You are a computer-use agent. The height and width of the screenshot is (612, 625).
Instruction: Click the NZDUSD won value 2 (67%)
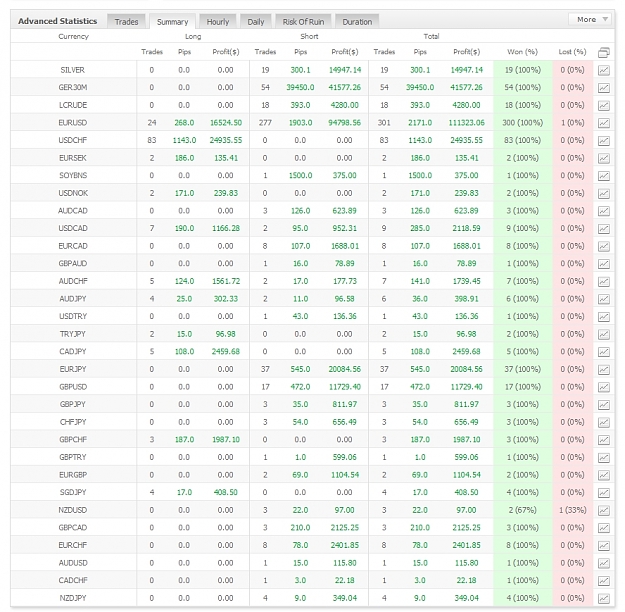point(522,510)
